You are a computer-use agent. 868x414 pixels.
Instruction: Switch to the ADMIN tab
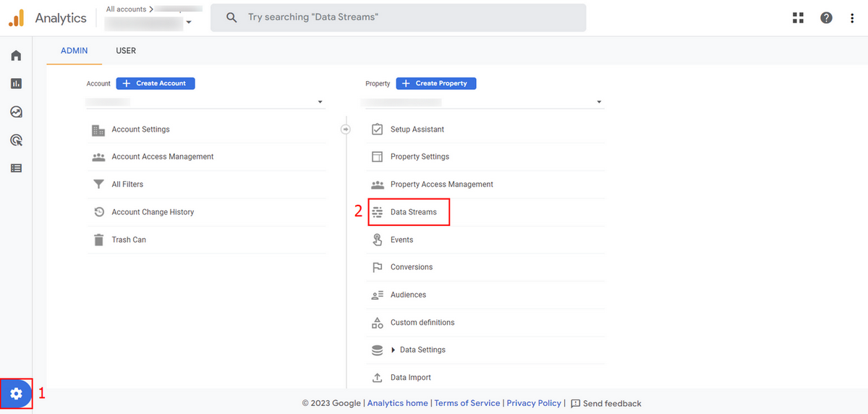[x=75, y=51]
